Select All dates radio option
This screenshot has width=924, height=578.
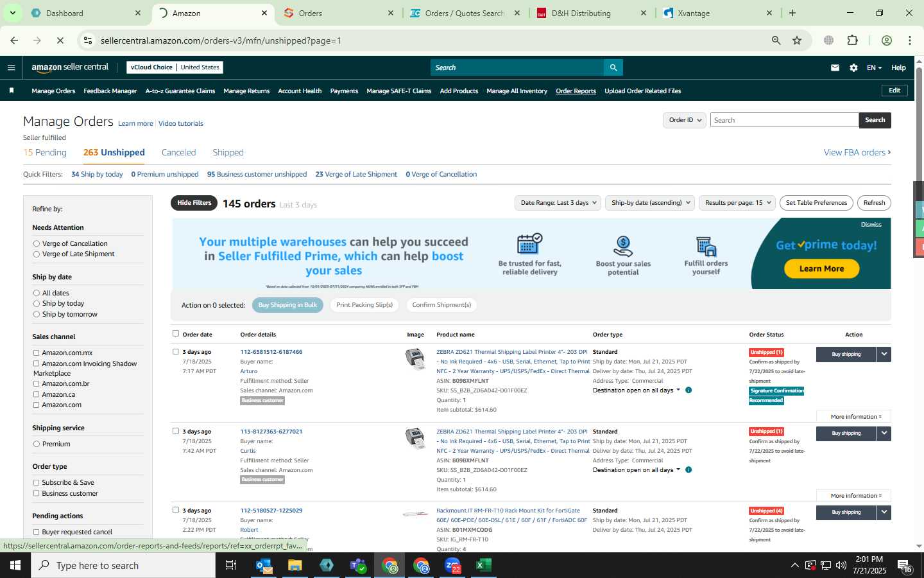(37, 293)
